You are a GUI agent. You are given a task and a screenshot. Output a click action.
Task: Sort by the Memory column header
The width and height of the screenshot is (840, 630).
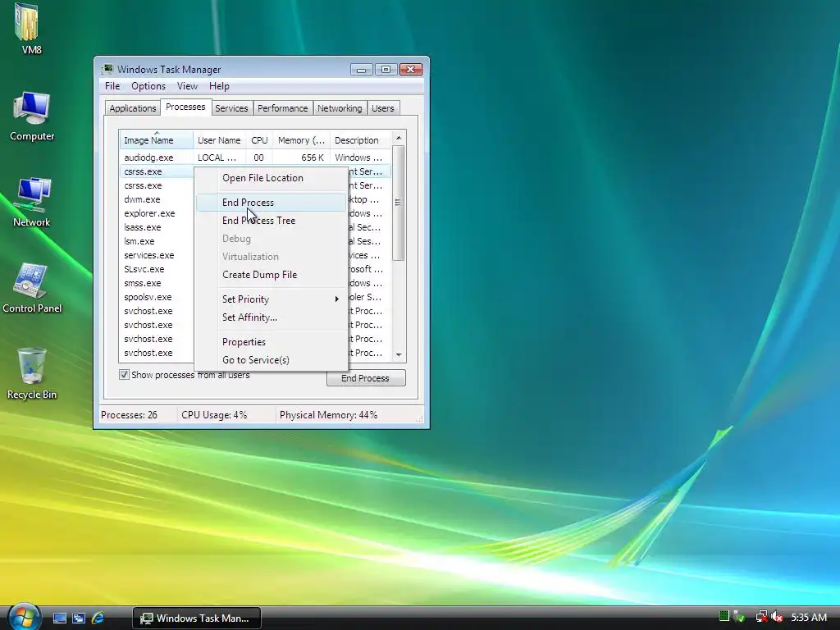(301, 139)
